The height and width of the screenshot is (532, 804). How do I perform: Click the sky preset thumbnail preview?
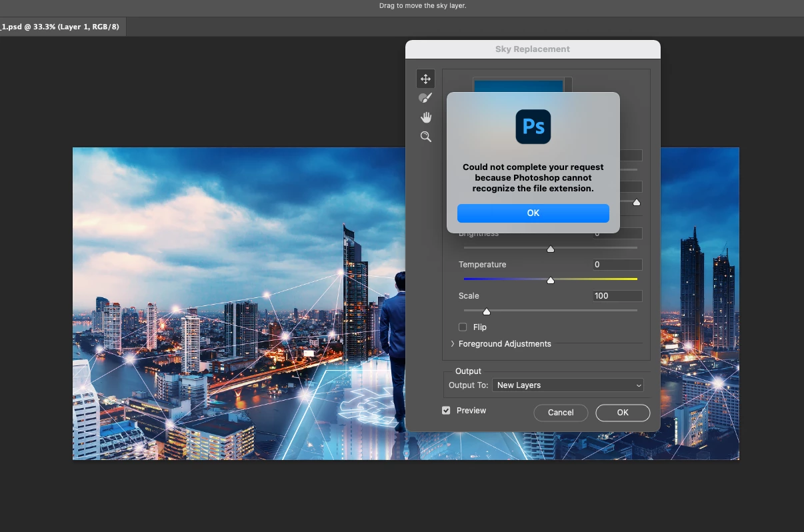(x=519, y=86)
